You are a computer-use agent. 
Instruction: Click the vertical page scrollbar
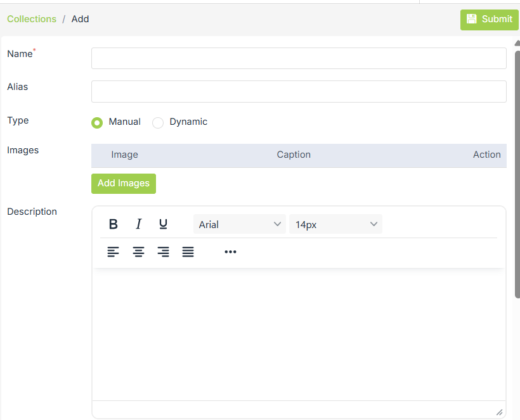[x=517, y=171]
